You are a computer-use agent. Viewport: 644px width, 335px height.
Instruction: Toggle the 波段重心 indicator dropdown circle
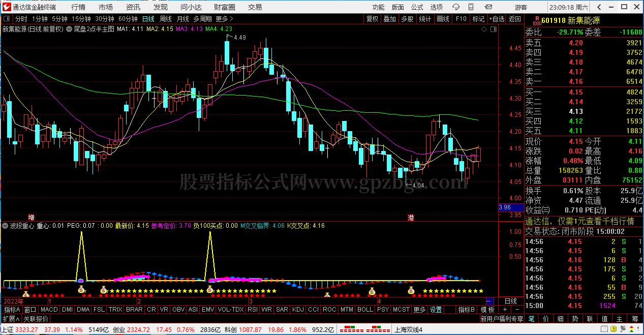click(x=6, y=226)
